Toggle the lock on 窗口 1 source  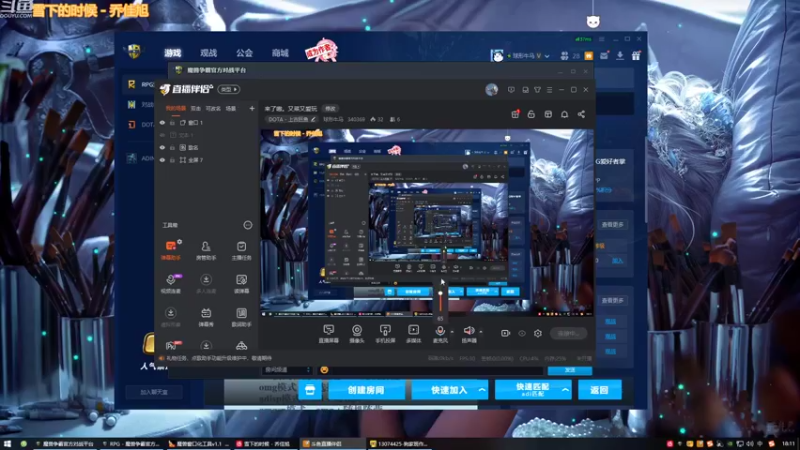[172, 123]
